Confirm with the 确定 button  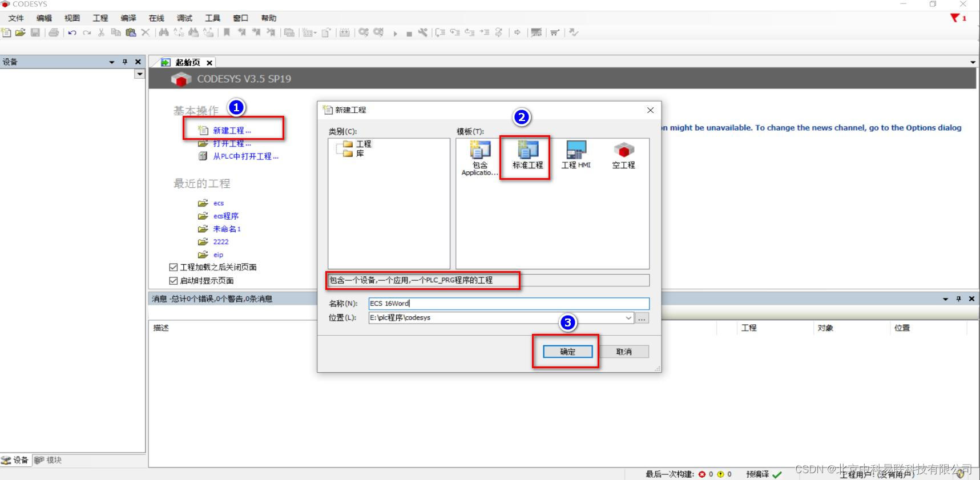click(568, 352)
